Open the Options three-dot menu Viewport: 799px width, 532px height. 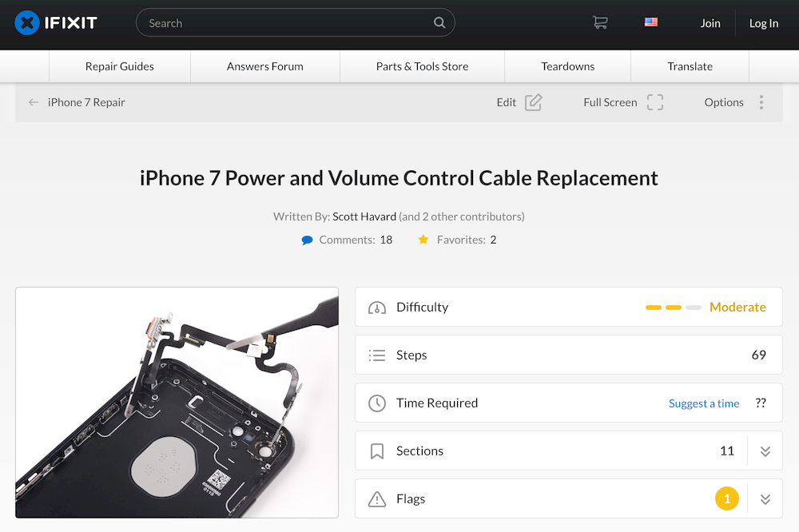(761, 102)
